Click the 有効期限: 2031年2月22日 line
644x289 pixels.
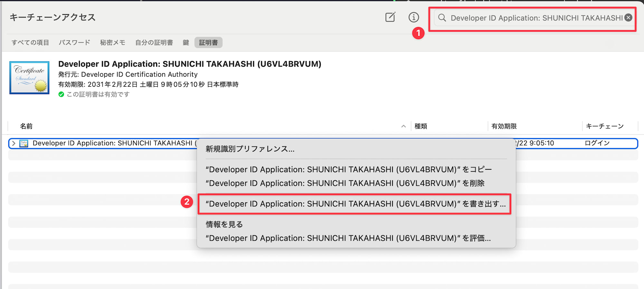pyautogui.click(x=148, y=85)
